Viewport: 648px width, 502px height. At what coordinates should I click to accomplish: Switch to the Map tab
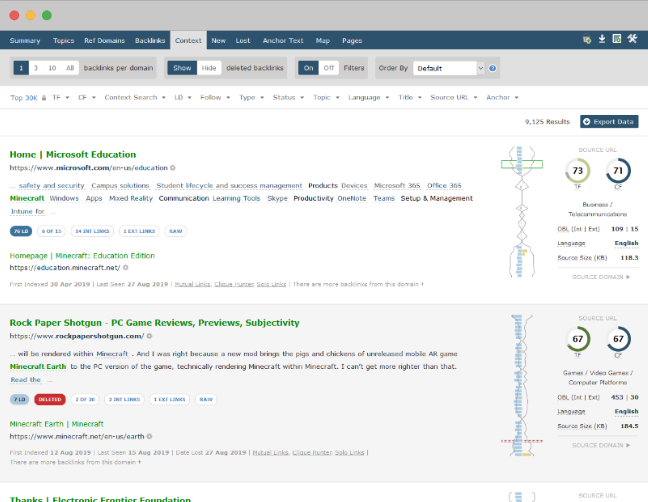(x=323, y=40)
